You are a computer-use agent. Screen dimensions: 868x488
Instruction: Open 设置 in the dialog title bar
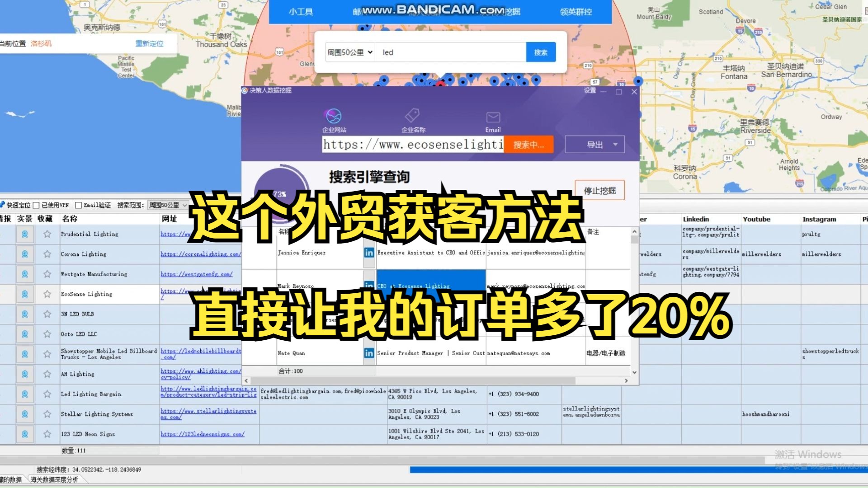pyautogui.click(x=590, y=90)
